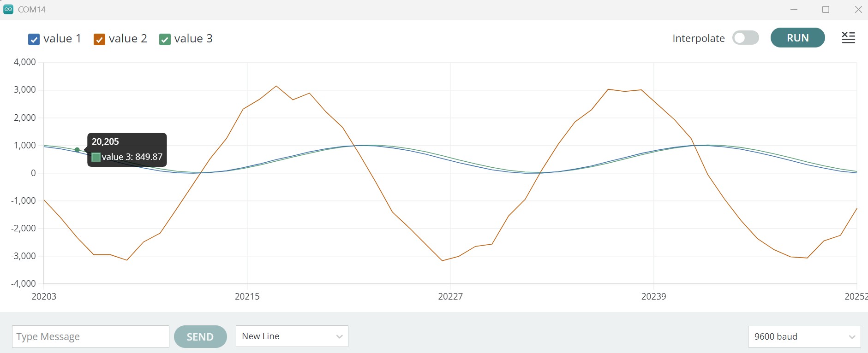Image resolution: width=868 pixels, height=353 pixels.
Task: Click the value 2 legend label
Action: coord(128,39)
